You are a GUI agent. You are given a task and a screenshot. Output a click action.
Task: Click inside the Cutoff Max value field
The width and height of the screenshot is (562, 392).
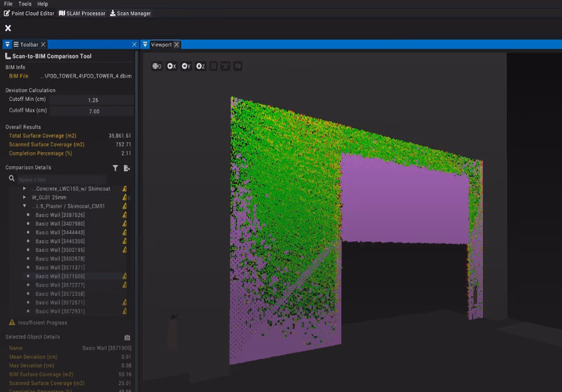tap(92, 111)
